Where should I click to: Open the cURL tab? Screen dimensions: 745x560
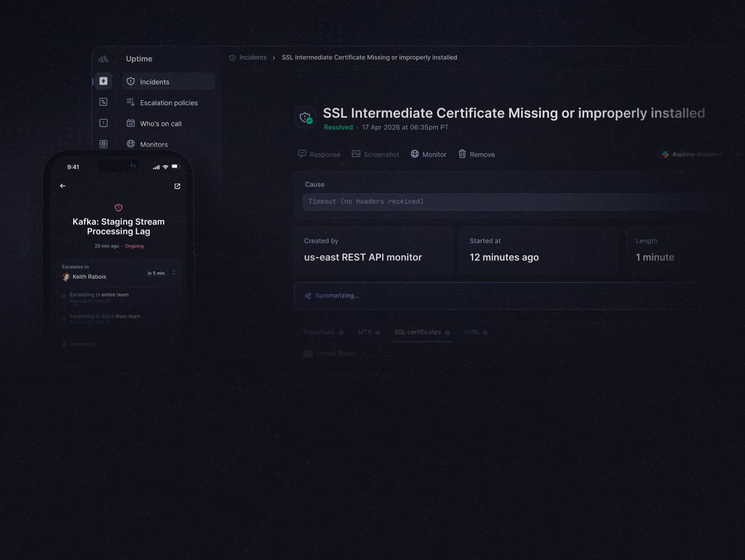pyautogui.click(x=472, y=332)
